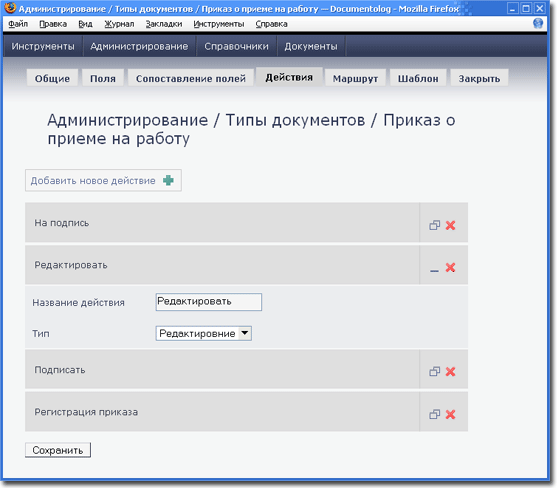
Task: Switch to the Сопоставление полей tab
Action: click(191, 78)
